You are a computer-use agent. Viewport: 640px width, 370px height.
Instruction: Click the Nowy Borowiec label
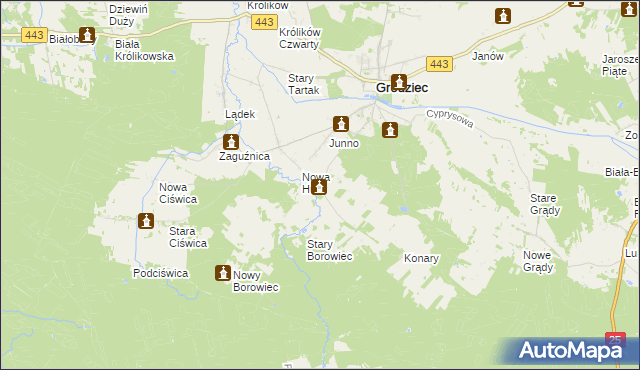(x=256, y=281)
